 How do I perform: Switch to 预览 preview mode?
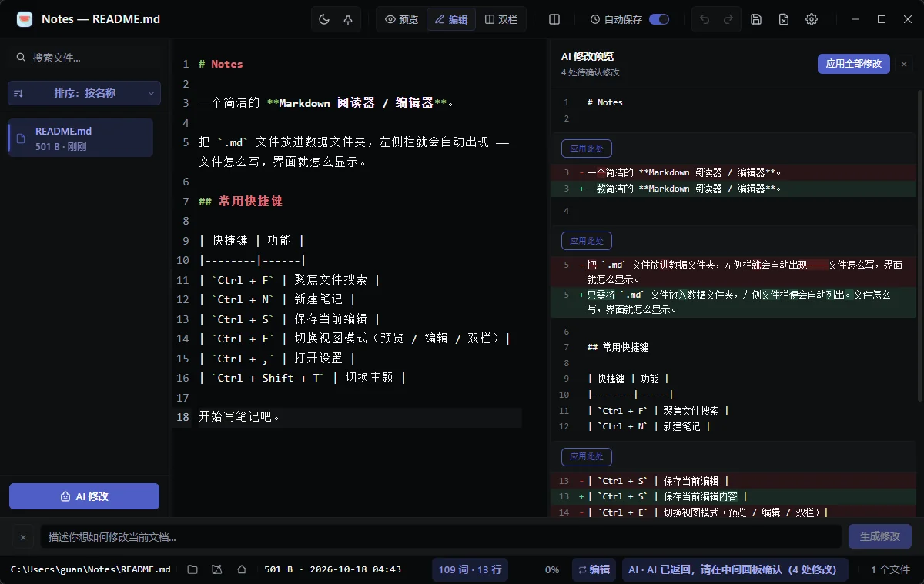(x=401, y=19)
